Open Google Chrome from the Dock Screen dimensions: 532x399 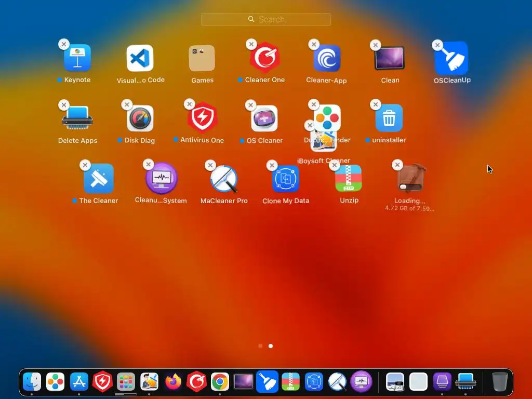(220, 382)
